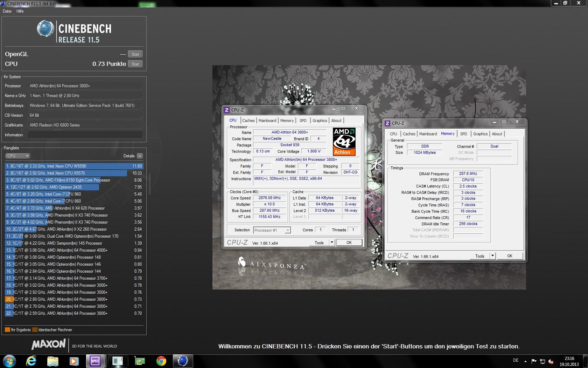Open the Hilfe menu
This screenshot has height=368, width=588.
(x=20, y=11)
